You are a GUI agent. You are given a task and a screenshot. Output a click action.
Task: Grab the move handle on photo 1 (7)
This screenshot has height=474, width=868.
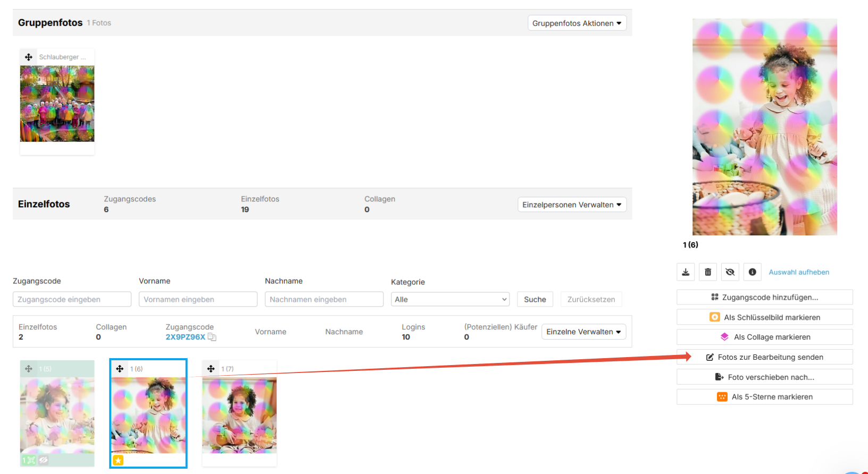coord(211,369)
